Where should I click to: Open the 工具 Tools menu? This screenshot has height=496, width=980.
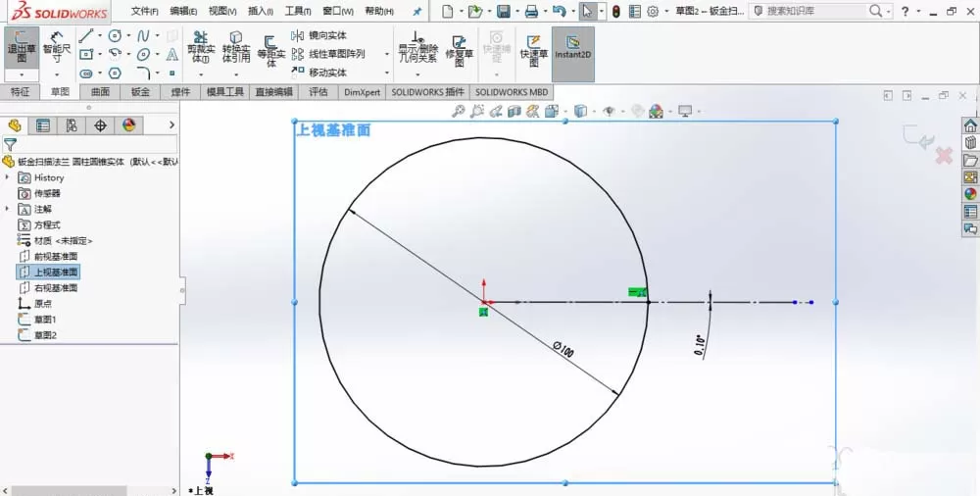pyautogui.click(x=298, y=11)
